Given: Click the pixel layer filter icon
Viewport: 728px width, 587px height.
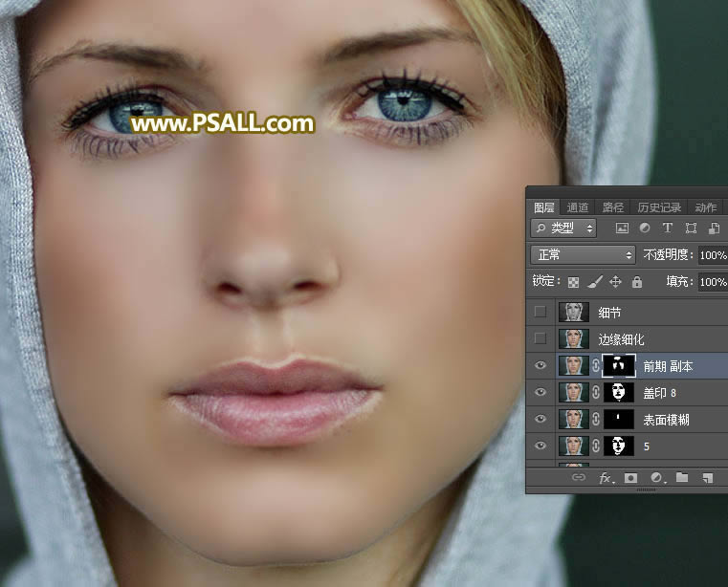Looking at the screenshot, I should click(x=622, y=228).
